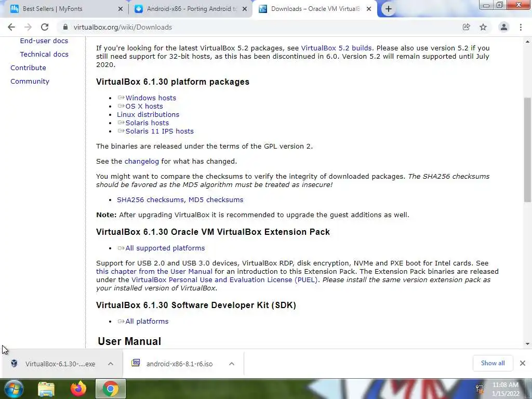Click the forward navigation arrow
The height and width of the screenshot is (399, 532).
28,27
